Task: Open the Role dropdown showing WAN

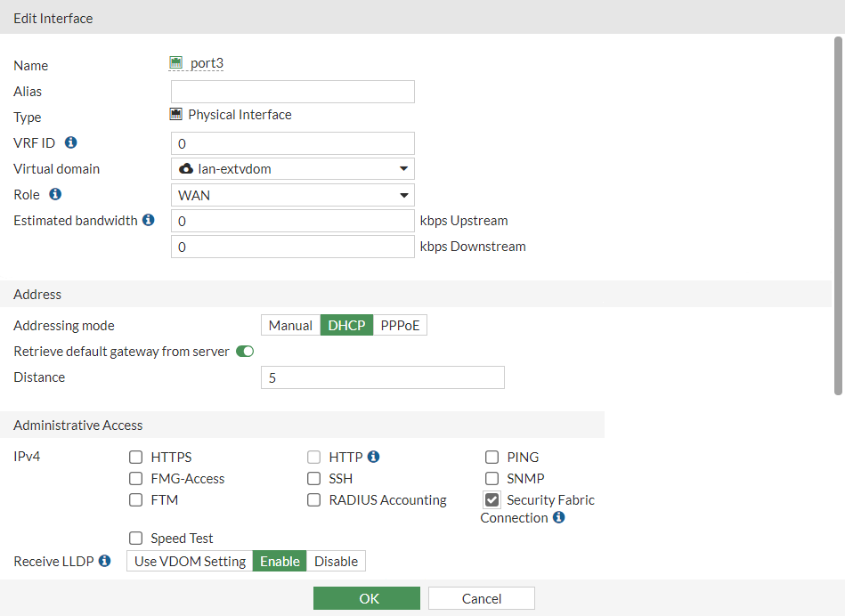Action: [292, 195]
